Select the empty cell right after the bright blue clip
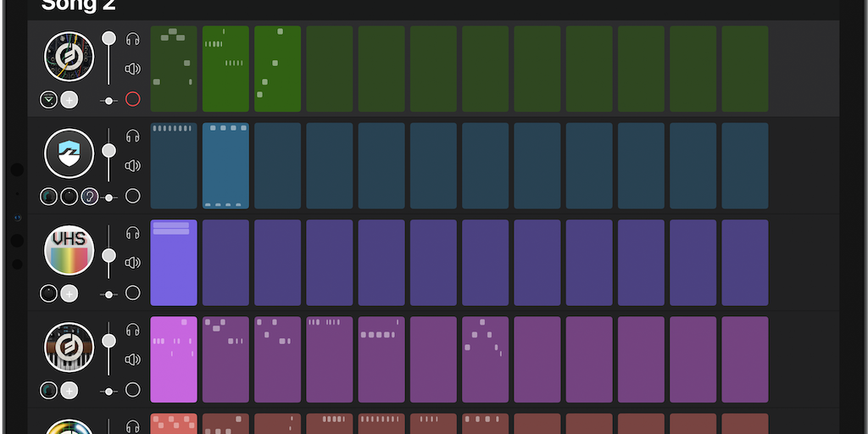 (278, 165)
